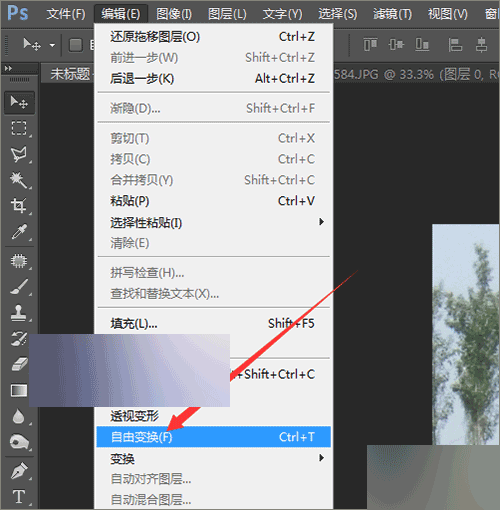Screen dimensions: 500x510
Task: Choose Auto-Blend Layers entry
Action: click(x=213, y=500)
